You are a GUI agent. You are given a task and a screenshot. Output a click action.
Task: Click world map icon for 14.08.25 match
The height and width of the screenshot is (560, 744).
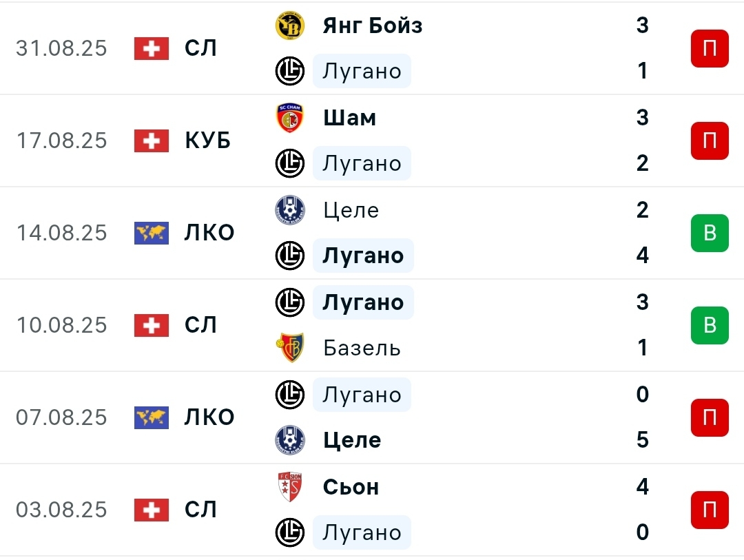tap(152, 233)
